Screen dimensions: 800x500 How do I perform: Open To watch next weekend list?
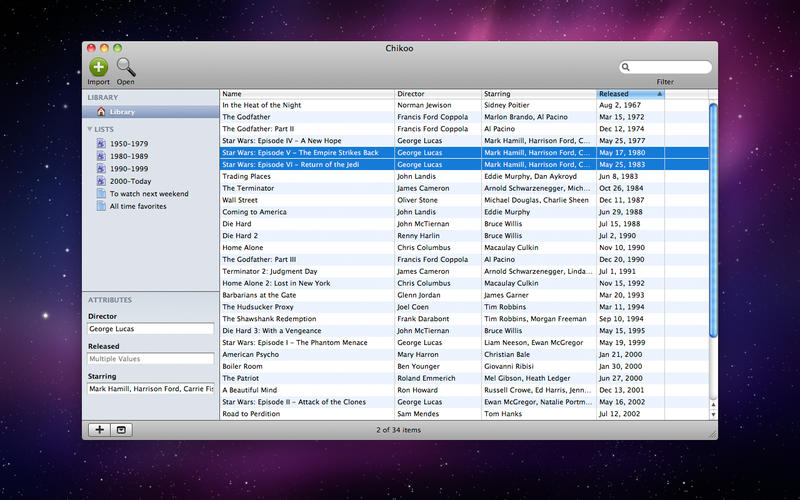[x=151, y=193]
